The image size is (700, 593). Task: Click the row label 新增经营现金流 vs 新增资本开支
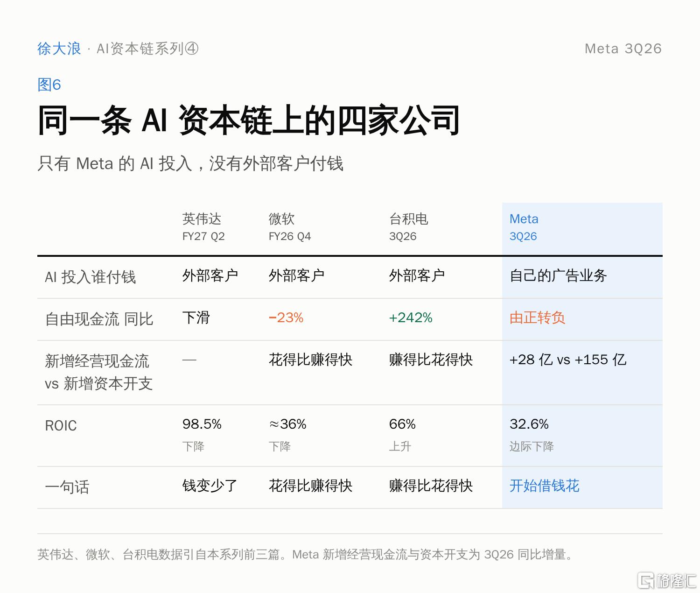98,372
